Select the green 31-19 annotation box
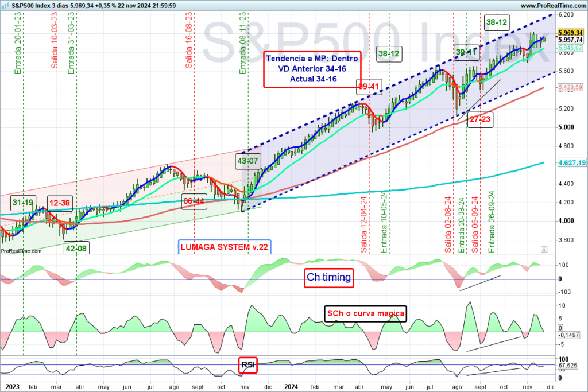The width and height of the screenshot is (588, 392). 23,203
